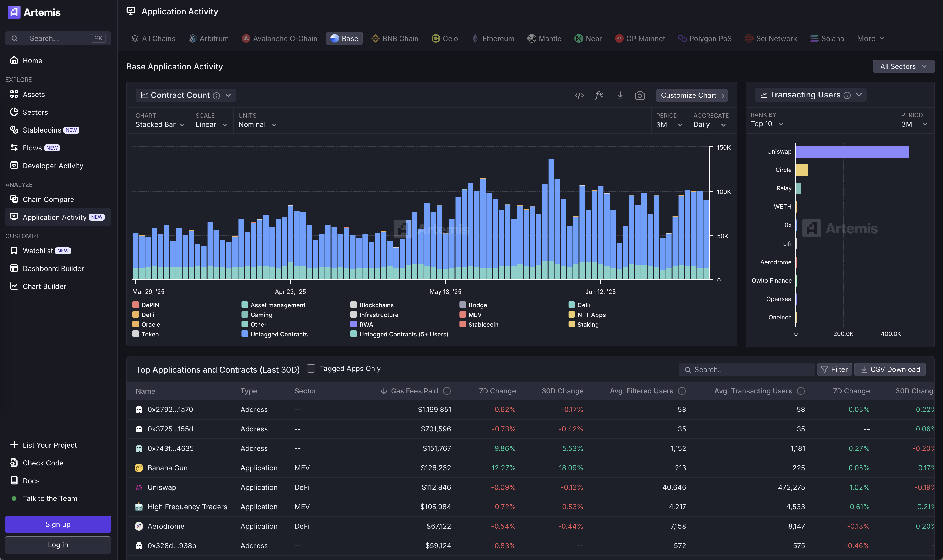Expand the More chains dropdown
Image resolution: width=943 pixels, height=560 pixels.
click(x=870, y=39)
